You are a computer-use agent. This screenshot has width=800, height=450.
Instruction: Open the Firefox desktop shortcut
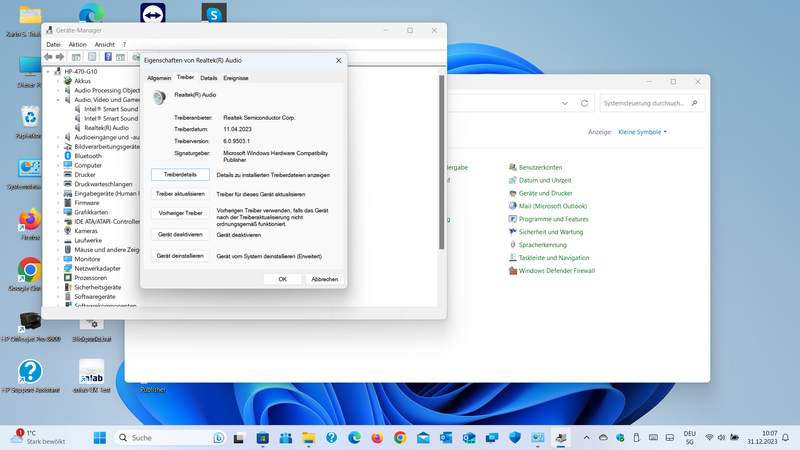point(29,220)
